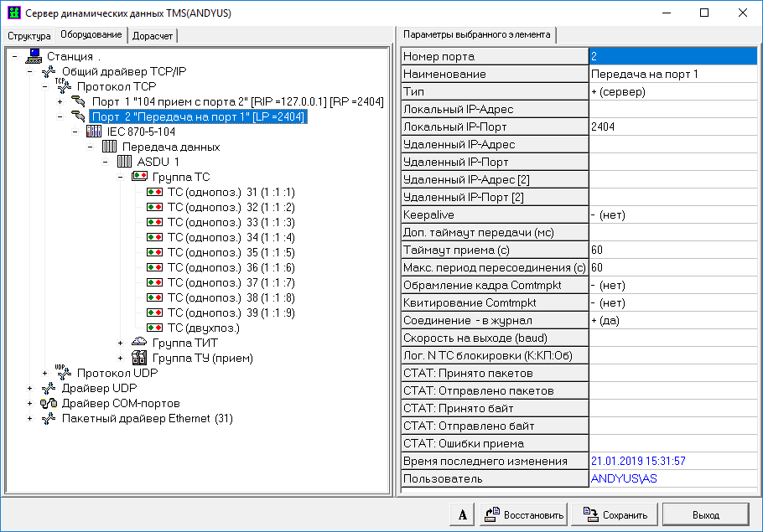Collapse the ASDU 1 tree node
This screenshot has width=763, height=532.
(106, 162)
